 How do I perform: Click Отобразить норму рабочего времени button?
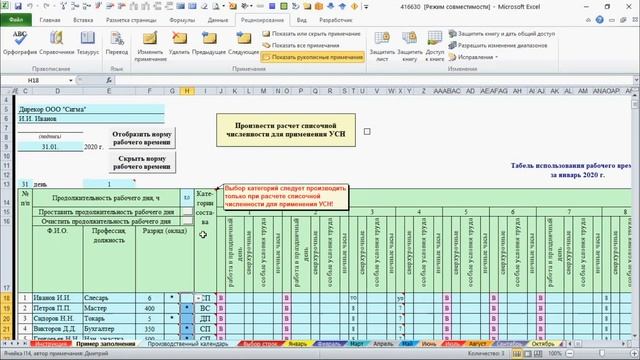(142, 138)
